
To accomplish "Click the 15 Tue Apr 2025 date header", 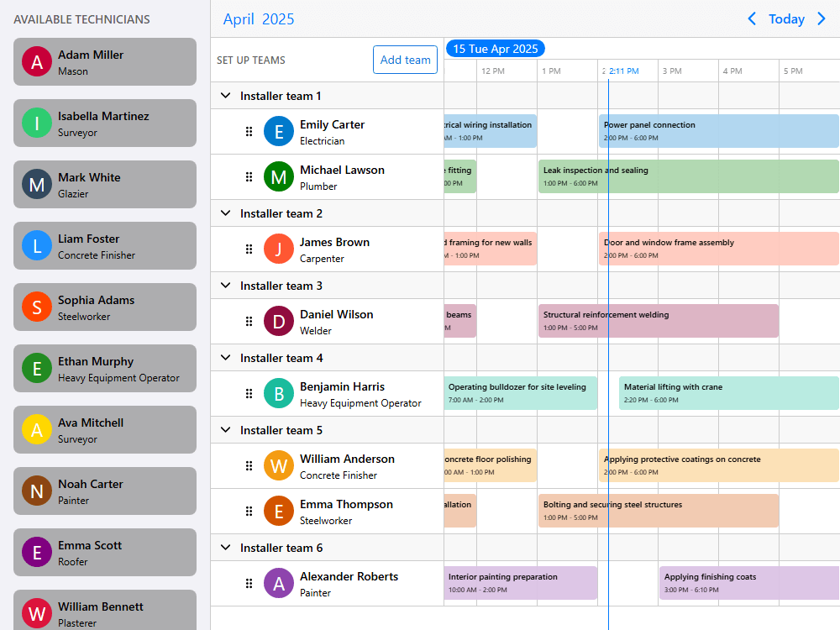I will point(496,49).
